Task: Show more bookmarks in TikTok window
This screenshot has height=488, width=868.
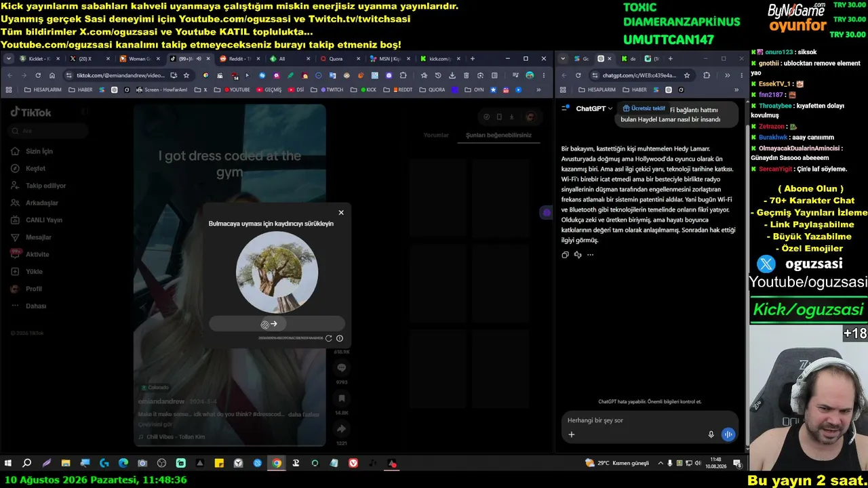Action: [539, 89]
